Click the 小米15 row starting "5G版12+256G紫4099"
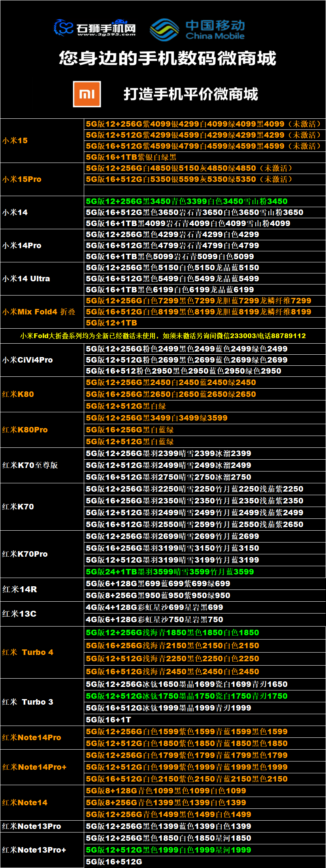 pyautogui.click(x=205, y=124)
